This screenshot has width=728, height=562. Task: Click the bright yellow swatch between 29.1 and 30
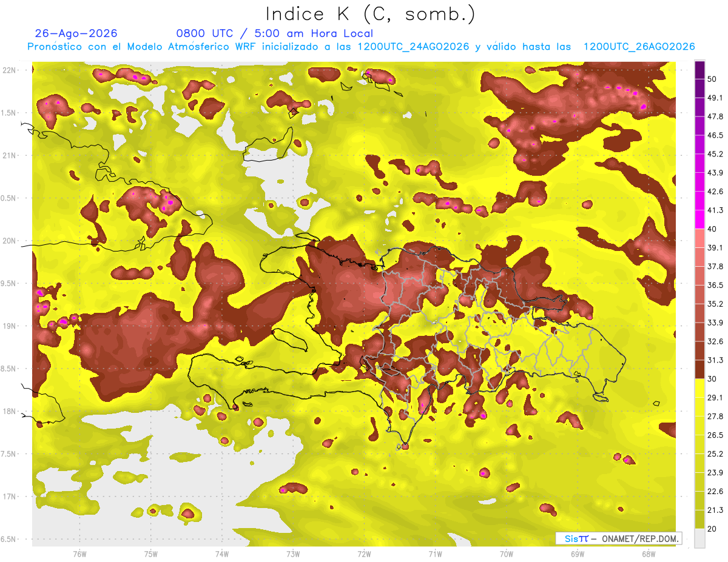700,388
